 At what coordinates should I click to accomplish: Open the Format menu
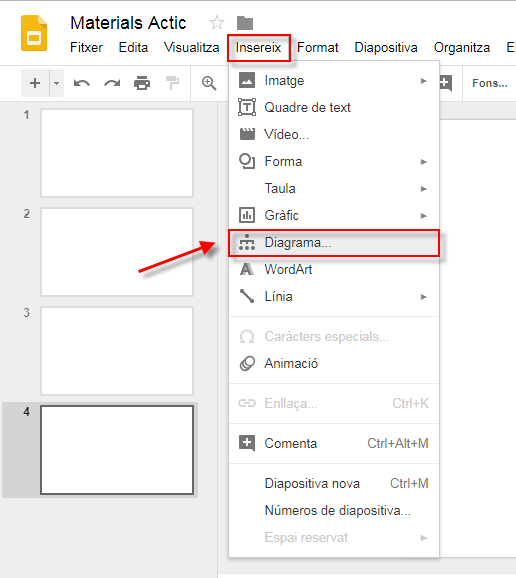(317, 48)
